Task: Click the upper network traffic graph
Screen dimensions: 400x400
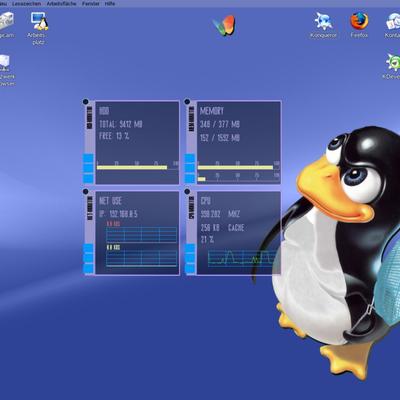Action: coord(141,234)
